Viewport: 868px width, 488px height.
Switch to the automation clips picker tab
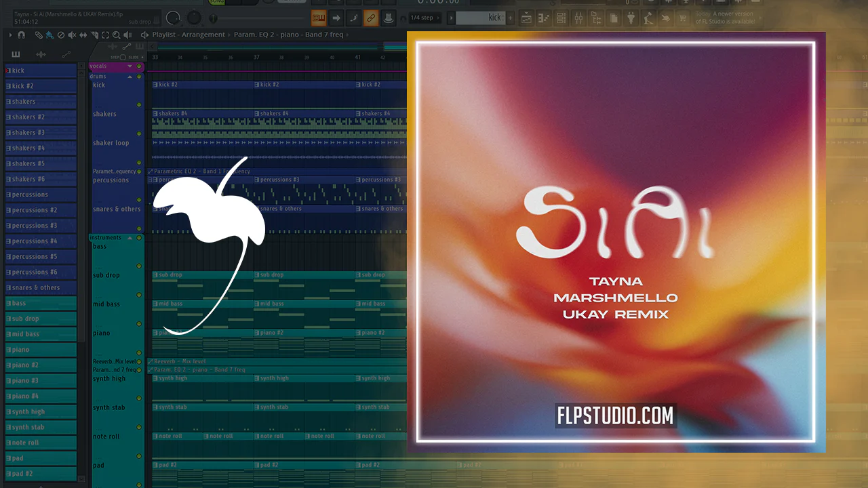(66, 54)
